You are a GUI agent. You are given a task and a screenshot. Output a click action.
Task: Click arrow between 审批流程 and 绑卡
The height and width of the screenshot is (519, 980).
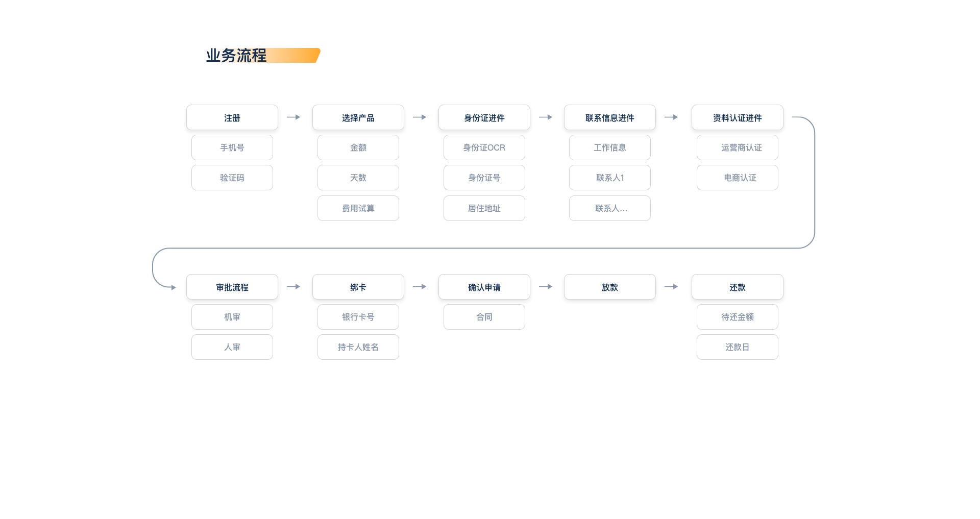pos(293,287)
